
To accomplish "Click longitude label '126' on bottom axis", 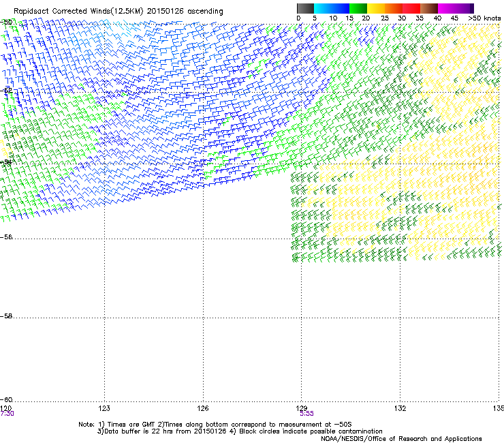I will coord(203,408).
